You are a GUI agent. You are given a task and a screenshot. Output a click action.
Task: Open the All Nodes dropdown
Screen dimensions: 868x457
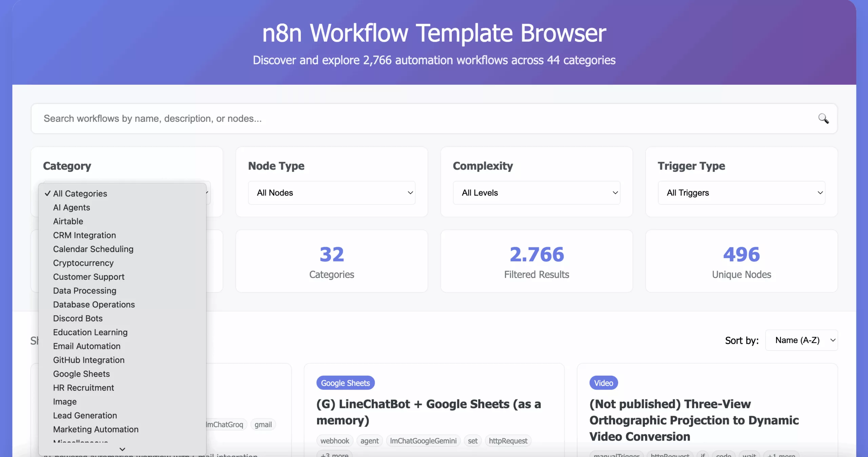[331, 193]
